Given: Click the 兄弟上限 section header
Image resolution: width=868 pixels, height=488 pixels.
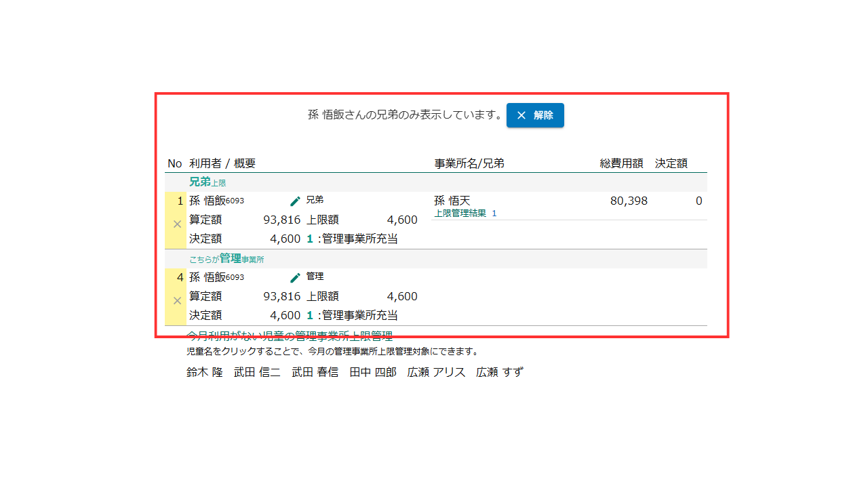Looking at the screenshot, I should coord(207,182).
